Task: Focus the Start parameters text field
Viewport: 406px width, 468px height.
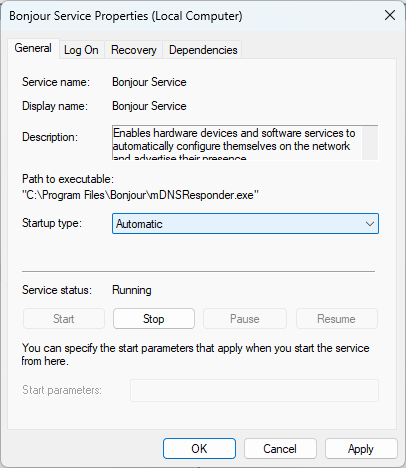Action: pyautogui.click(x=254, y=390)
